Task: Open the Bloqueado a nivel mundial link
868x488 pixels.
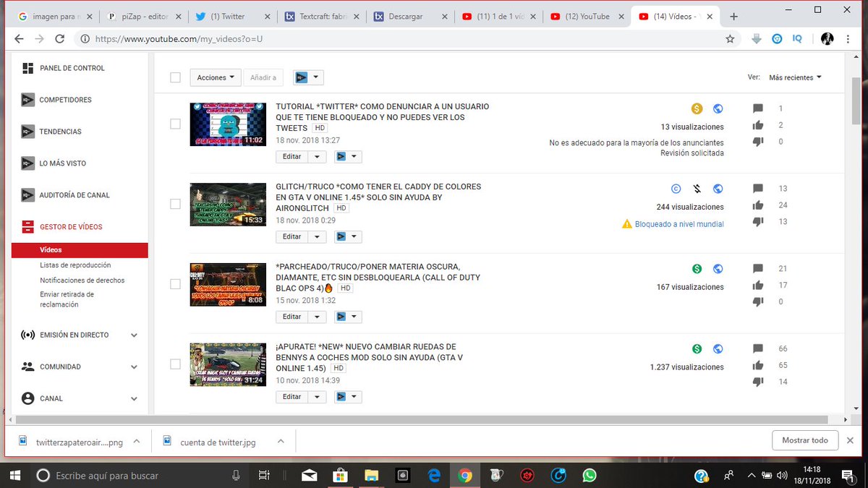Action: point(679,224)
